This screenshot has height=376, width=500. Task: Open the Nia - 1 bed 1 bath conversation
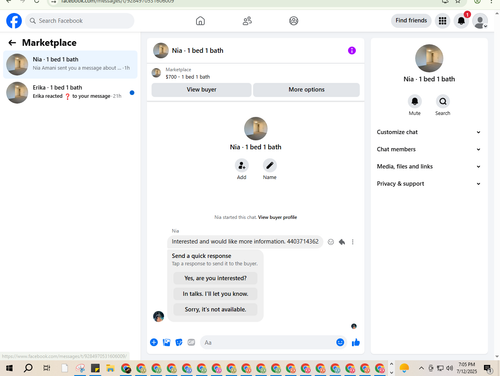coord(70,64)
